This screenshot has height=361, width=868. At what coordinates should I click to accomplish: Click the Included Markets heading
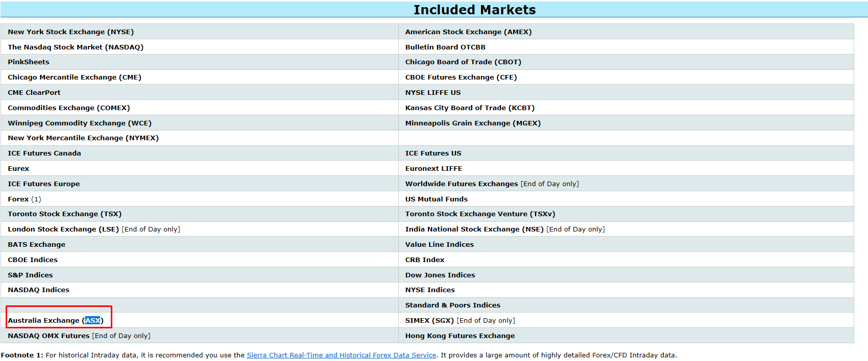(474, 10)
